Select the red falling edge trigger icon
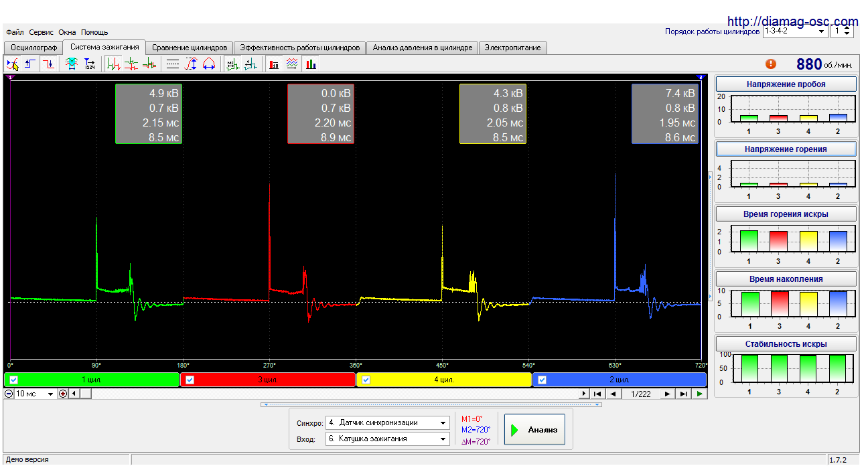The width and height of the screenshot is (868, 468). click(x=48, y=64)
